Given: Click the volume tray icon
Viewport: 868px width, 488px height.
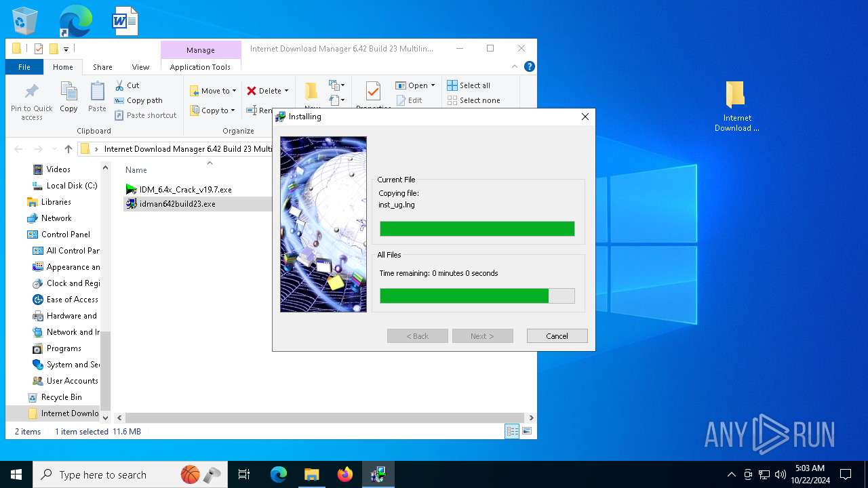Looking at the screenshot, I should point(781,474).
